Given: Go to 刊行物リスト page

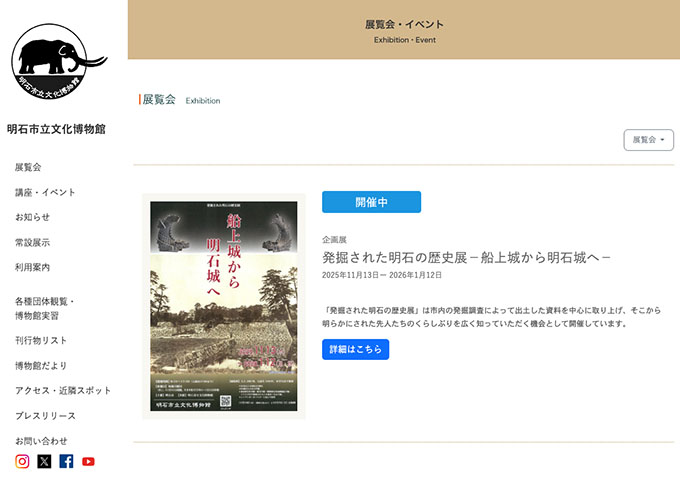Looking at the screenshot, I should click(x=41, y=340).
